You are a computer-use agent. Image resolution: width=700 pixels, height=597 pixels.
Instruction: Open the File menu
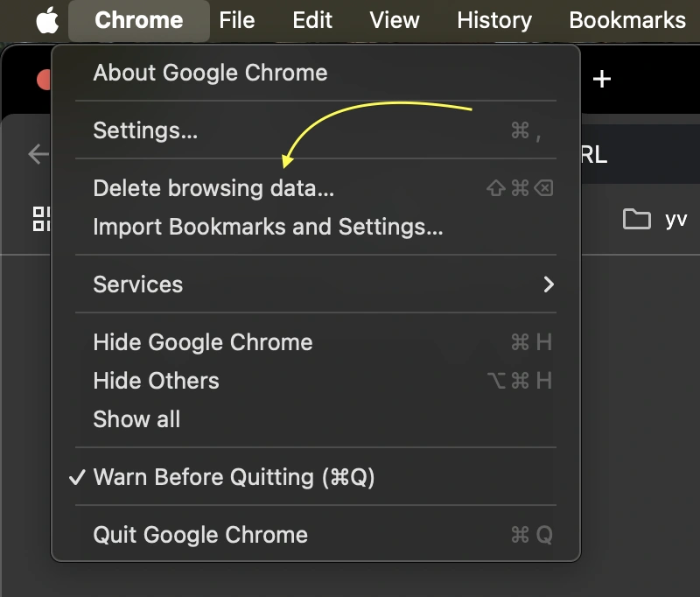(x=237, y=20)
